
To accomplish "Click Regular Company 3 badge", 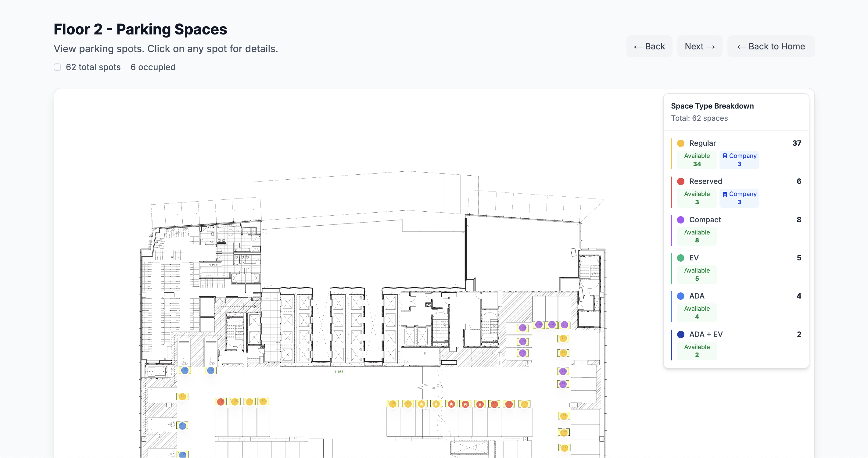I will (739, 159).
